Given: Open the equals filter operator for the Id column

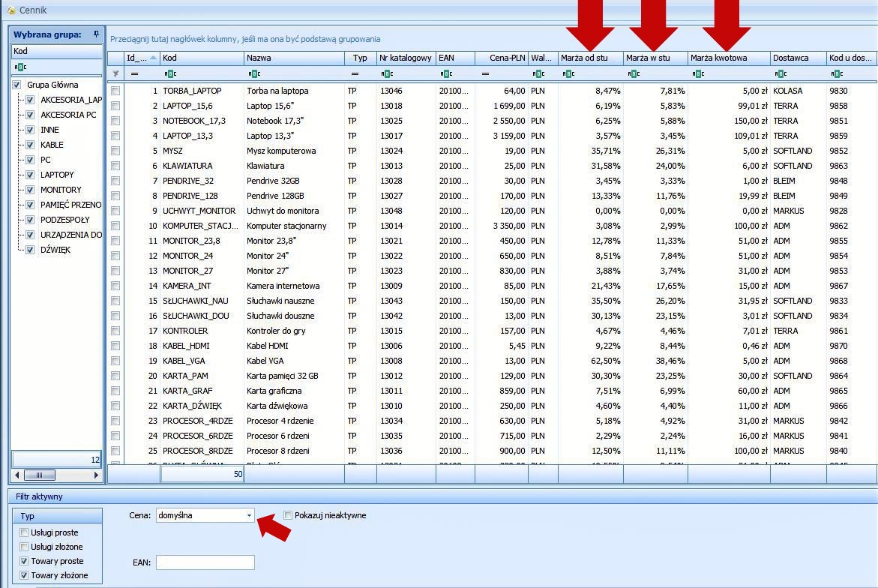Looking at the screenshot, I should tap(134, 73).
